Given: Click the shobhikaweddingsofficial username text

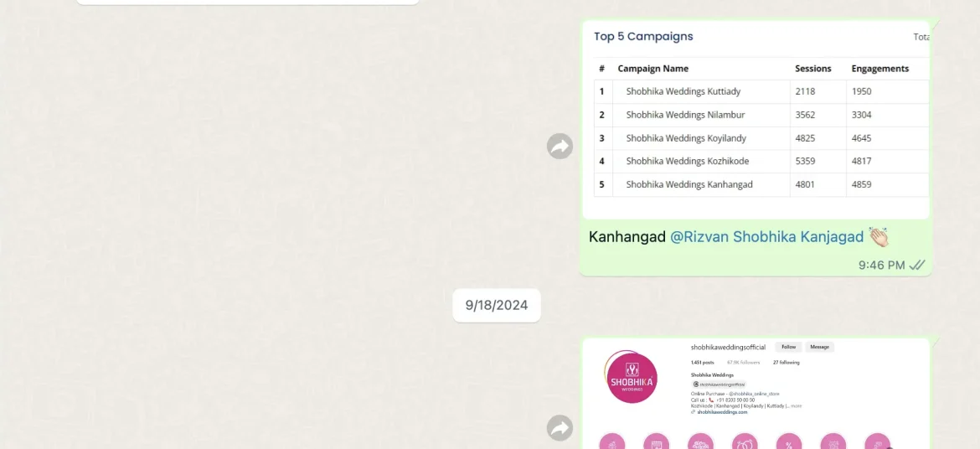Looking at the screenshot, I should (728, 347).
